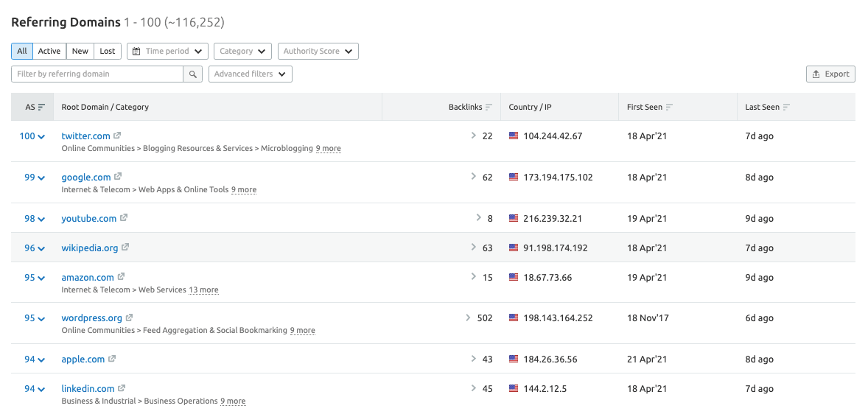Expand the Authority Score dropdown

pyautogui.click(x=318, y=51)
